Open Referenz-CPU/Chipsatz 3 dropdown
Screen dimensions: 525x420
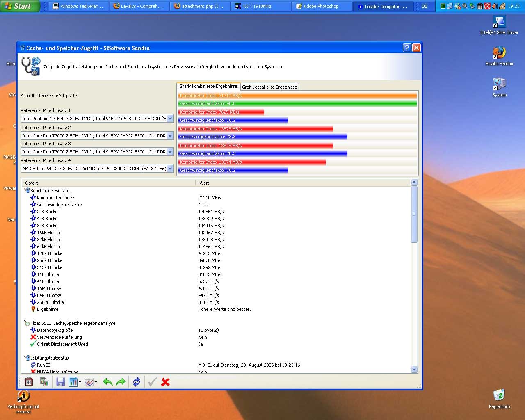point(170,152)
